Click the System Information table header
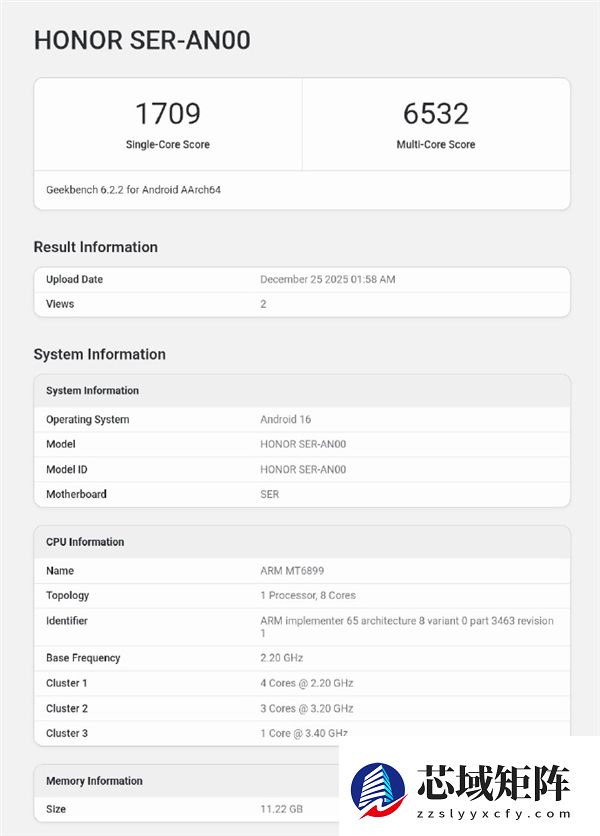The height and width of the screenshot is (836, 600). tap(92, 390)
